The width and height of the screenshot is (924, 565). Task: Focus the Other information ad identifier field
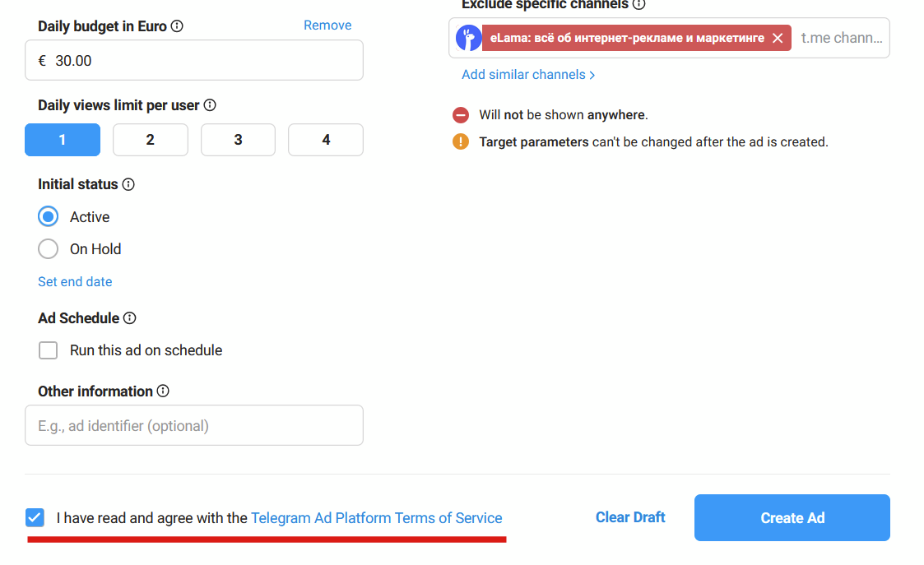(x=194, y=425)
